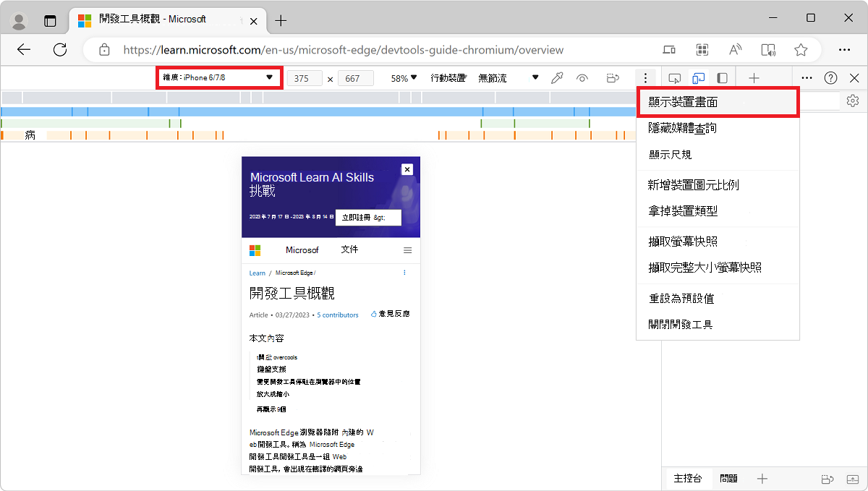
Task: Select 拿掉裝置類型 menu item
Action: click(718, 211)
